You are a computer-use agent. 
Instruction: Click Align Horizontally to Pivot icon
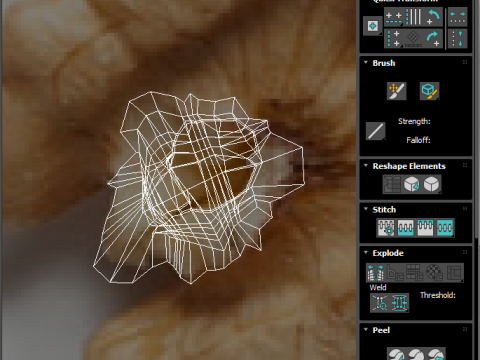tap(394, 17)
